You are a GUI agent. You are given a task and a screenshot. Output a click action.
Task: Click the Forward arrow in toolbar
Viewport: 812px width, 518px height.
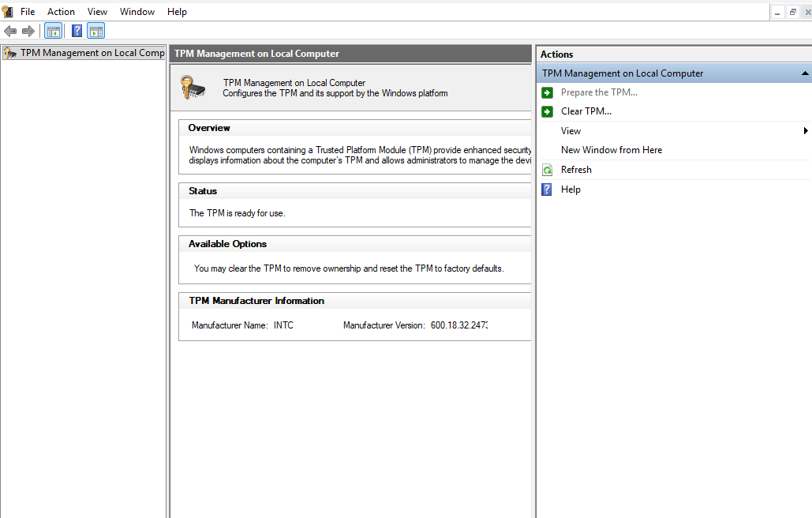pos(28,31)
